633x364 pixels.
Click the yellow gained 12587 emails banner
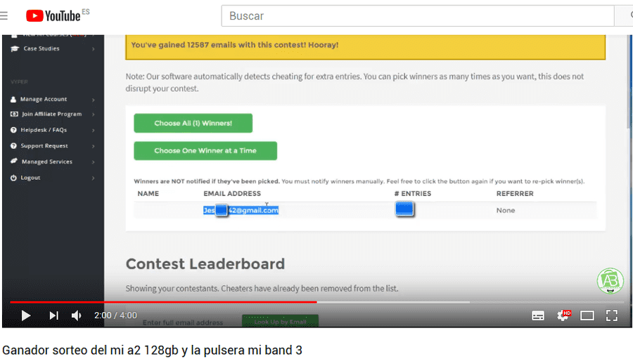365,47
